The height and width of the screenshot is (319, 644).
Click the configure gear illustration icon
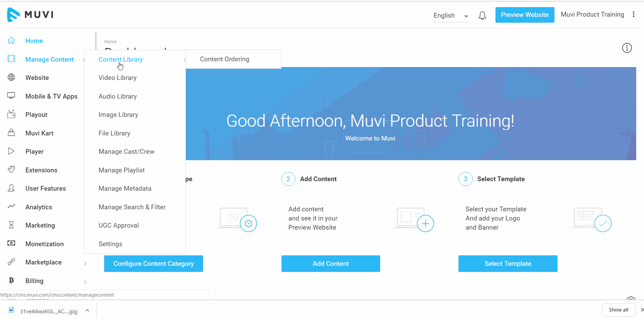point(248,224)
